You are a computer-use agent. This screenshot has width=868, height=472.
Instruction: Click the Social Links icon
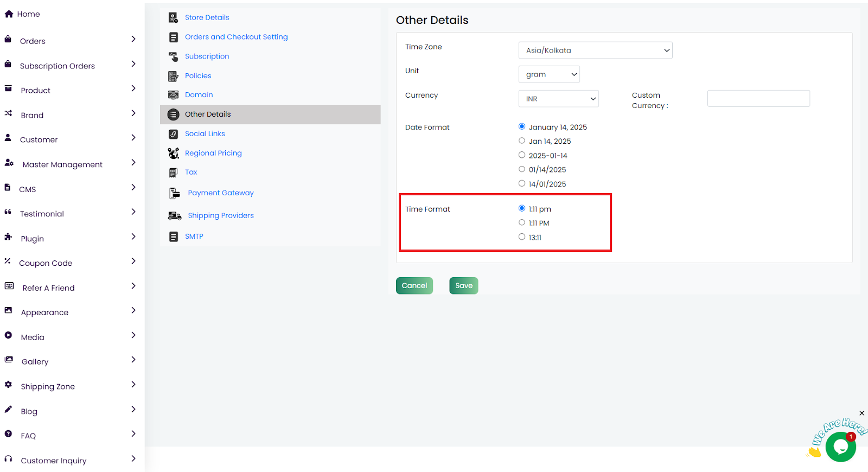point(173,134)
